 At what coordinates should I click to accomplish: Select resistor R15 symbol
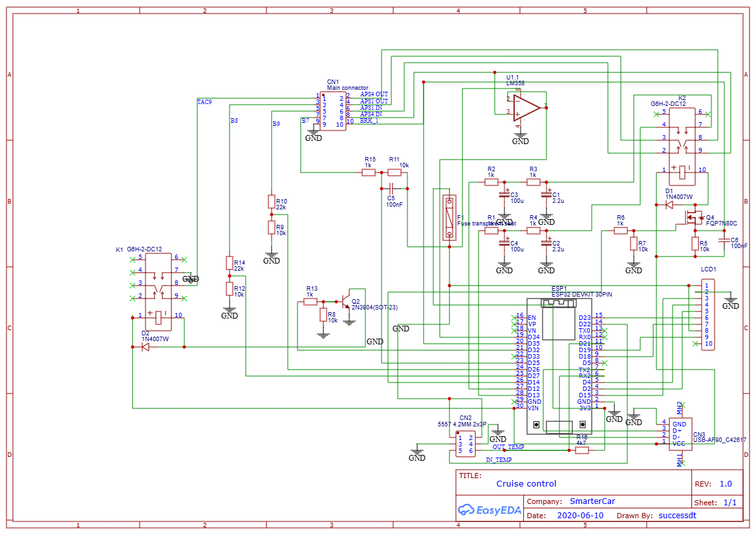(x=367, y=172)
